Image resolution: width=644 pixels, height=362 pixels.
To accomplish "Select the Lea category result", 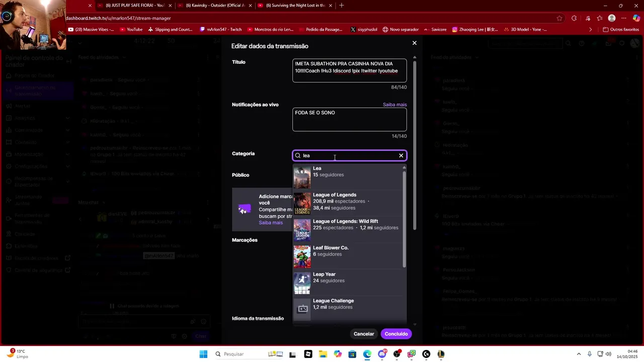I will [x=348, y=177].
